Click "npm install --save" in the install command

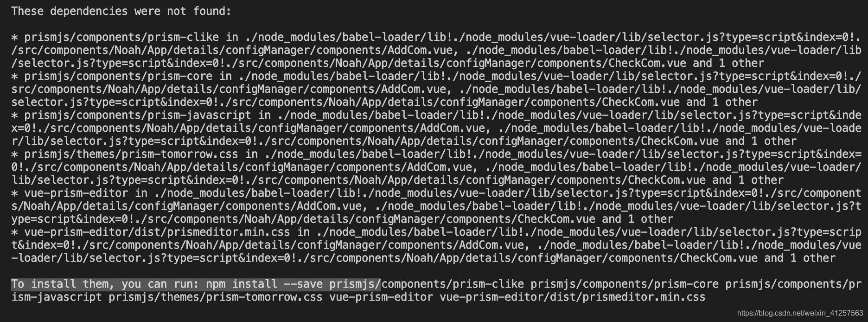pyautogui.click(x=264, y=284)
